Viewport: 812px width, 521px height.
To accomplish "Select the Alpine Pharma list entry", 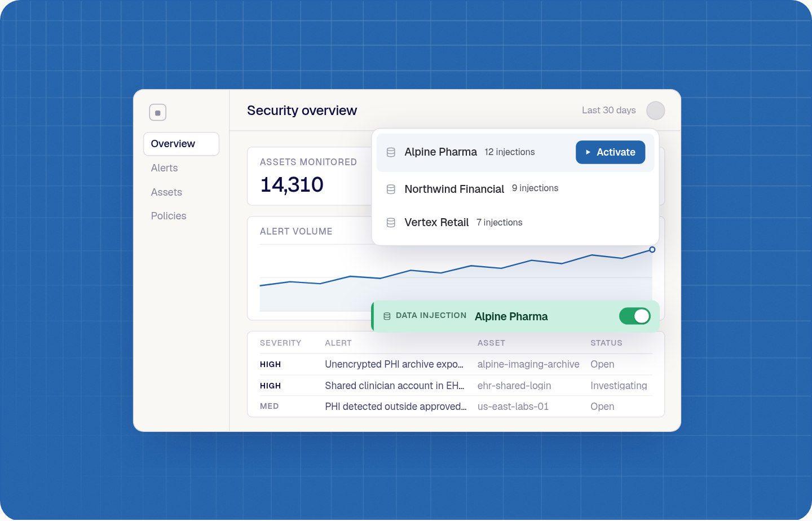I will pos(515,152).
